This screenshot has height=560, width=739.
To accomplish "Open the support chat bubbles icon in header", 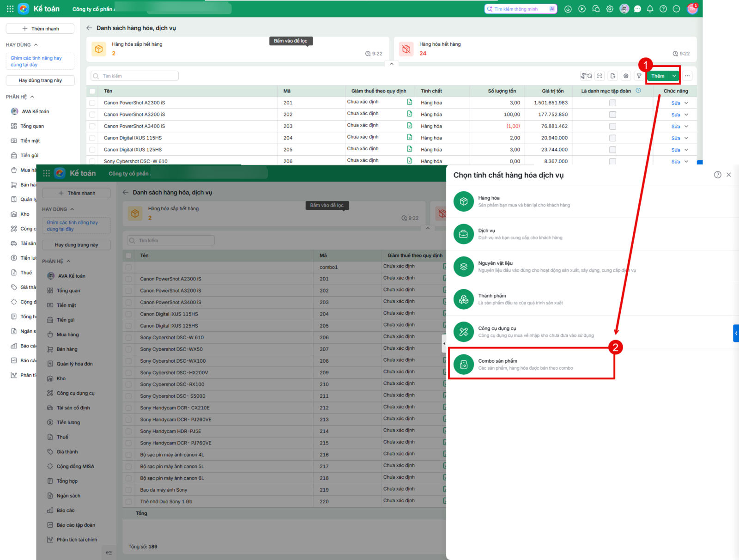I will point(596,9).
